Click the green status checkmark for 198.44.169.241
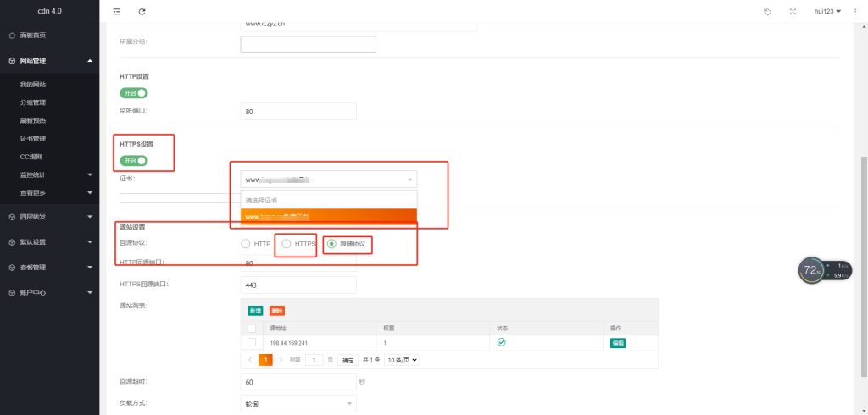Viewport: 868px width, 415px height. 501,342
